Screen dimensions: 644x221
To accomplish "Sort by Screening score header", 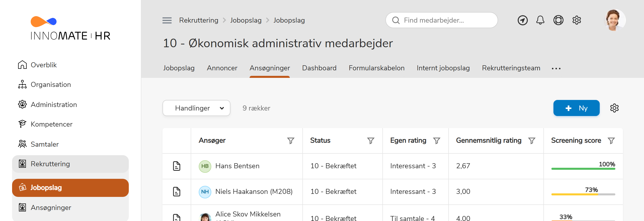I will coord(576,140).
